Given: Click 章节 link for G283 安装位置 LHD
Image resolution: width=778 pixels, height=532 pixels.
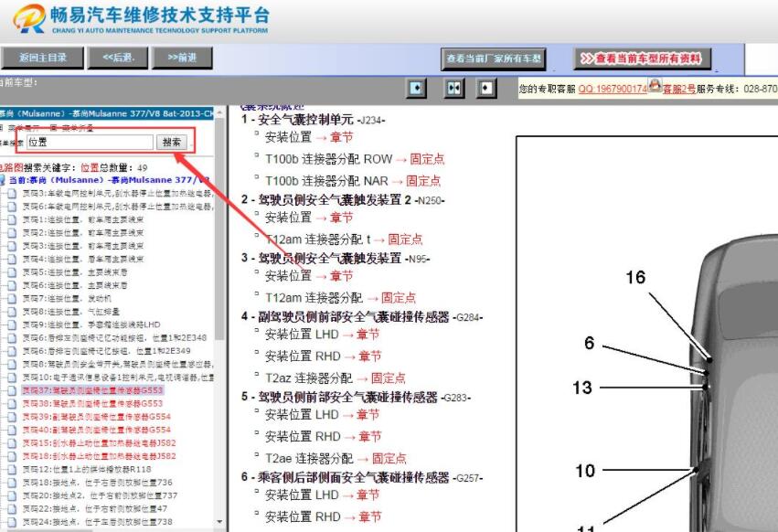Looking at the screenshot, I should pos(368,414).
